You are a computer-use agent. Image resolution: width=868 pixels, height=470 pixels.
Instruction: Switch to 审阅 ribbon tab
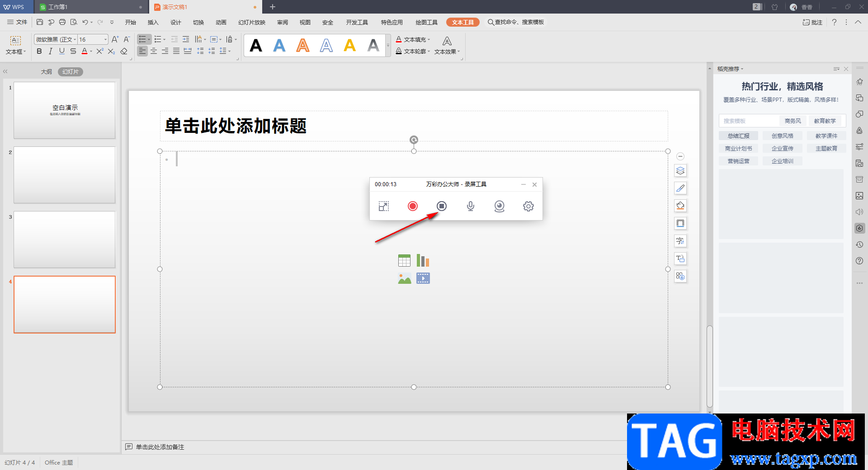coord(283,22)
